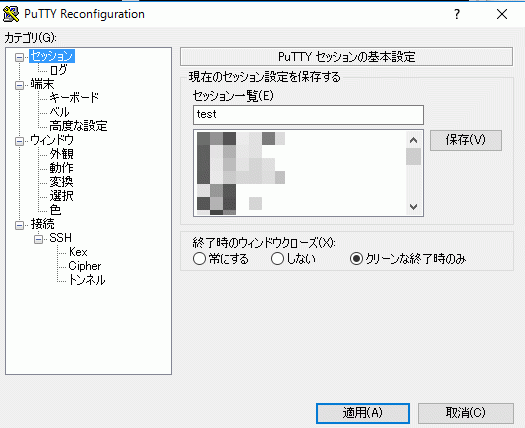Open the Kex settings
The height and width of the screenshot is (428, 525).
coord(78,252)
